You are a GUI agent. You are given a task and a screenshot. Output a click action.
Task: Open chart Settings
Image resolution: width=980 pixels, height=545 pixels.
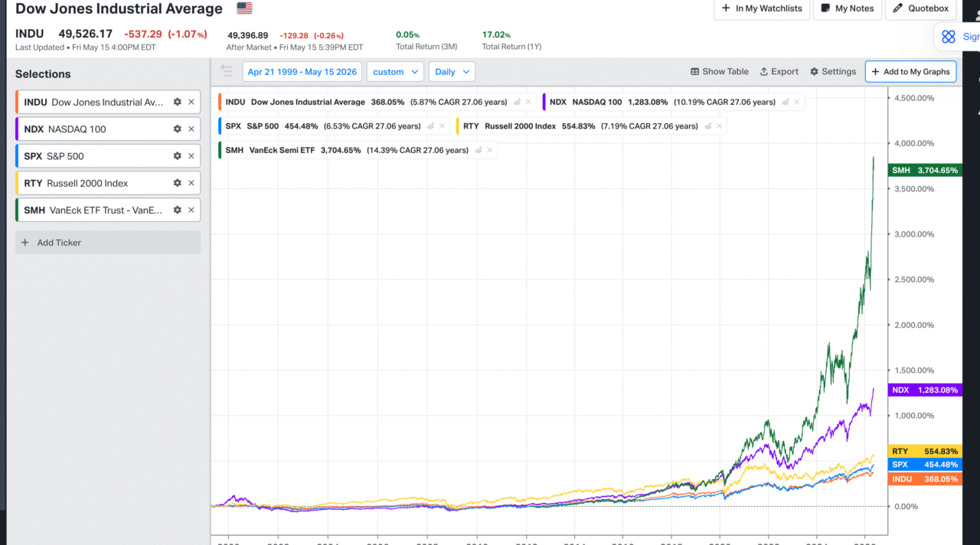(x=833, y=71)
